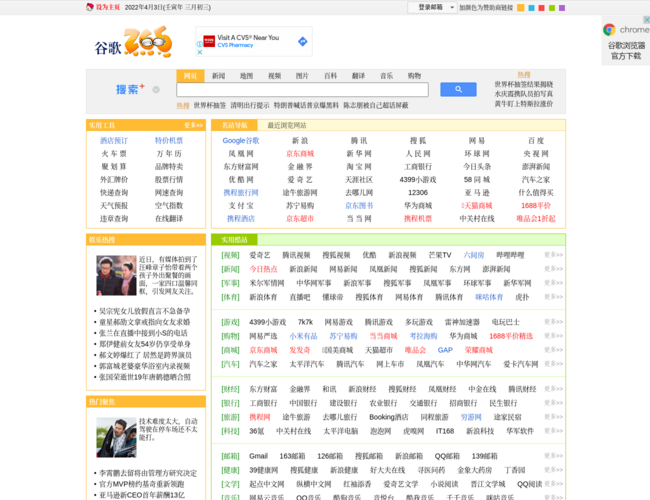
Task: Open the 京东商城 link under 名站导航
Action: click(300, 154)
